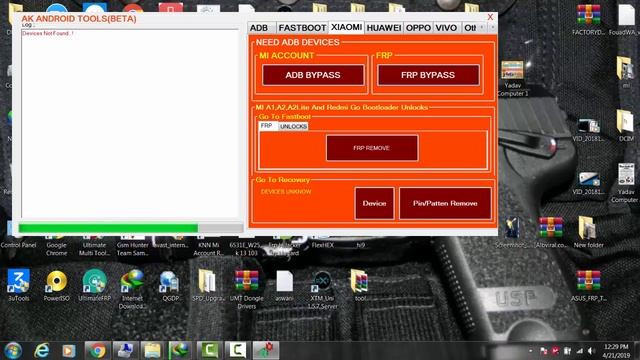Select the ASUS_FRP_T archive icon

(x=588, y=285)
